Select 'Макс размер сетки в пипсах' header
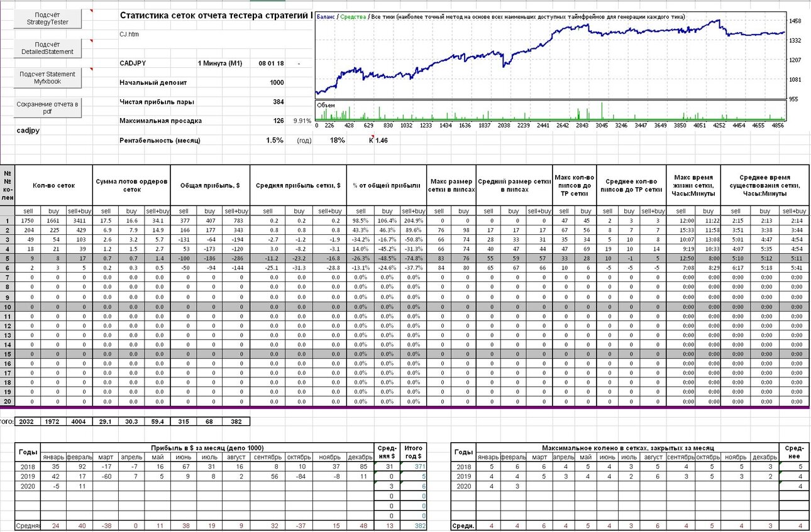811x532 pixels. tap(452, 185)
